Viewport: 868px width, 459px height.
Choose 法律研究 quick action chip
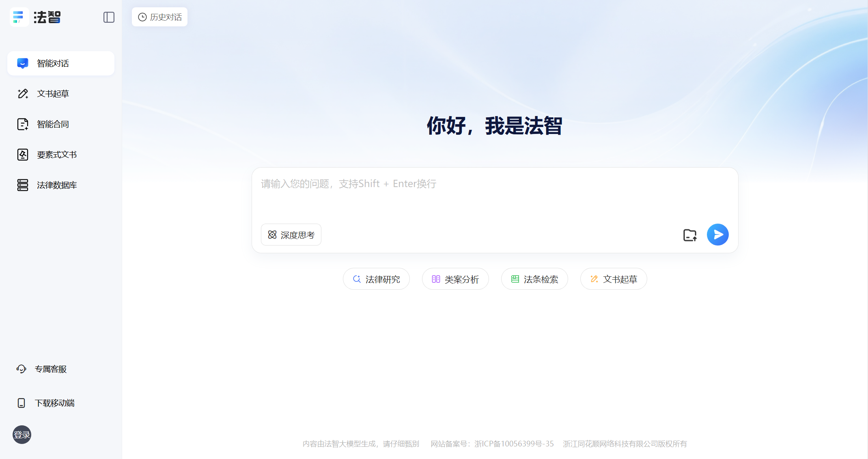coord(376,279)
